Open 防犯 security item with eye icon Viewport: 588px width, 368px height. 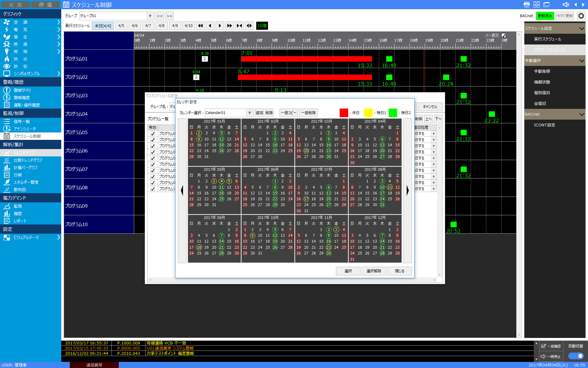(x=31, y=66)
